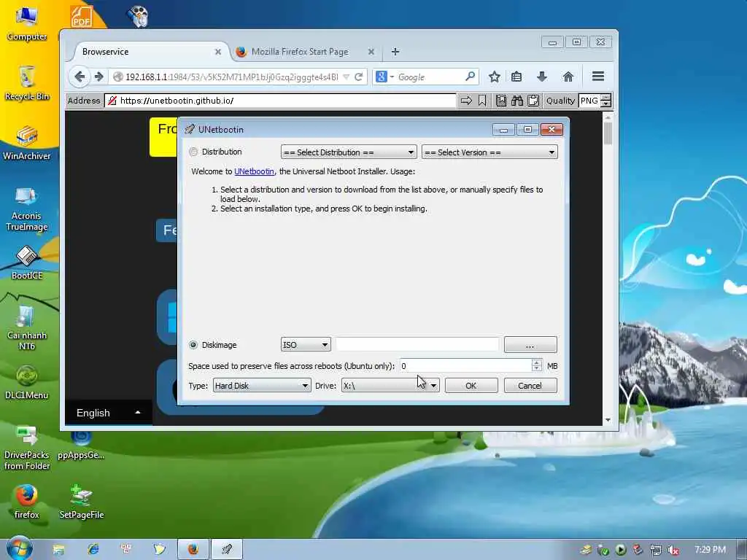Click the disk image path field
Image resolution: width=747 pixels, height=560 pixels.
(417, 345)
